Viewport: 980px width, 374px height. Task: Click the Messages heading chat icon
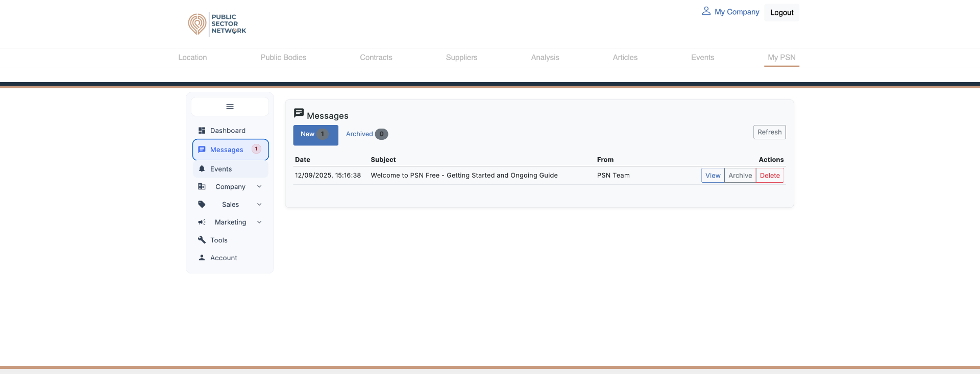coord(299,113)
